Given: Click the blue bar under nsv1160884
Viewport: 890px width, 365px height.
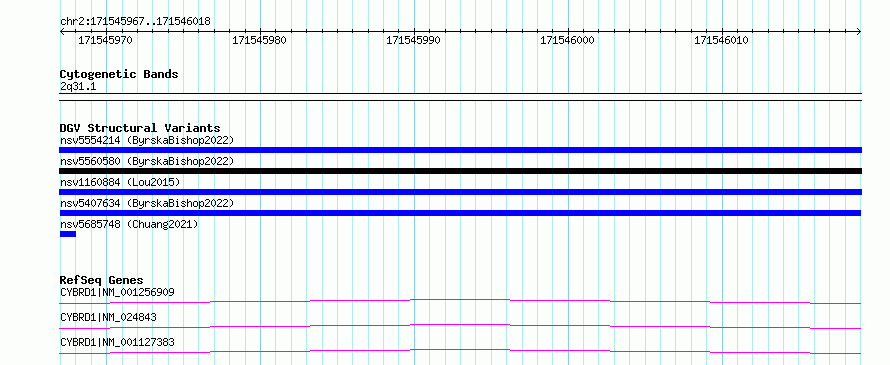Looking at the screenshot, I should pos(460,192).
